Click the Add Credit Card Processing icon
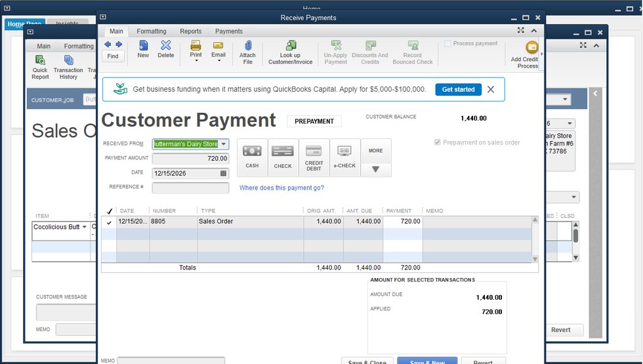The image size is (643, 364). [531, 48]
